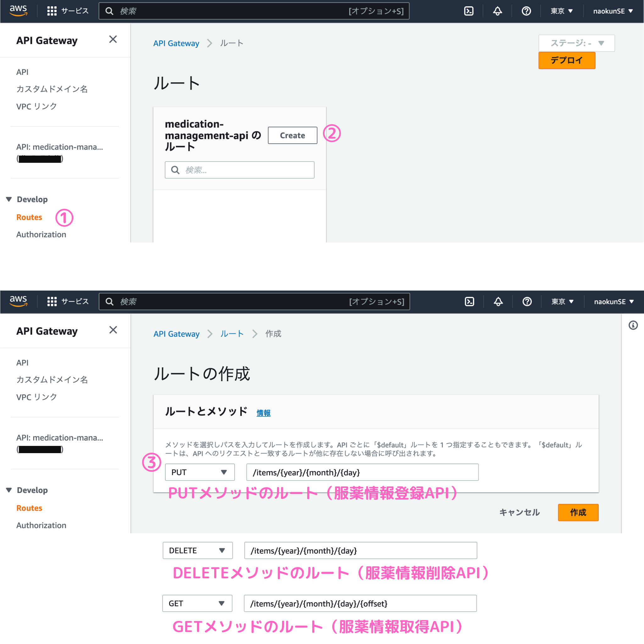Collapse the Develop section in the lower sidebar

(x=9, y=490)
